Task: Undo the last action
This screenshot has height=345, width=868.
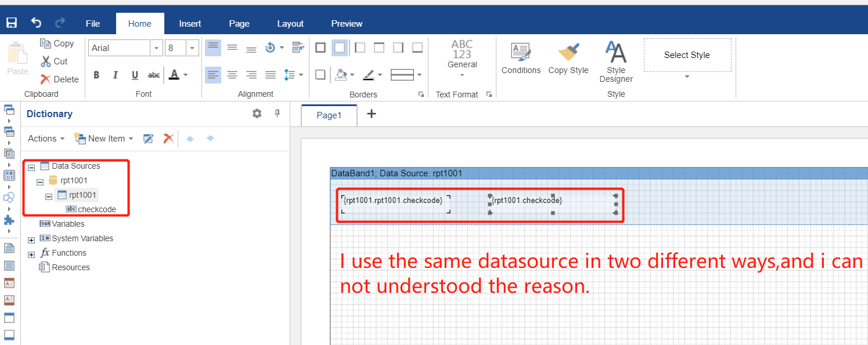Action: (x=36, y=23)
